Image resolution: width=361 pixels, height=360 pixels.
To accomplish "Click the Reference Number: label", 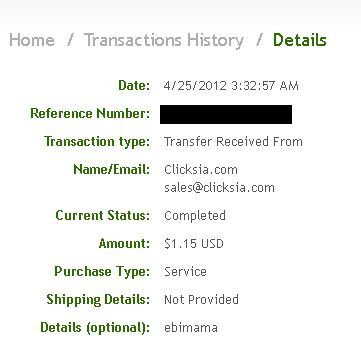I will tap(90, 114).
